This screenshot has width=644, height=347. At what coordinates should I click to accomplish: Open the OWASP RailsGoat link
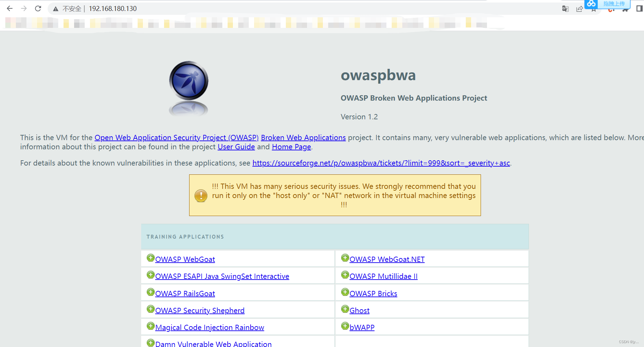(185, 294)
